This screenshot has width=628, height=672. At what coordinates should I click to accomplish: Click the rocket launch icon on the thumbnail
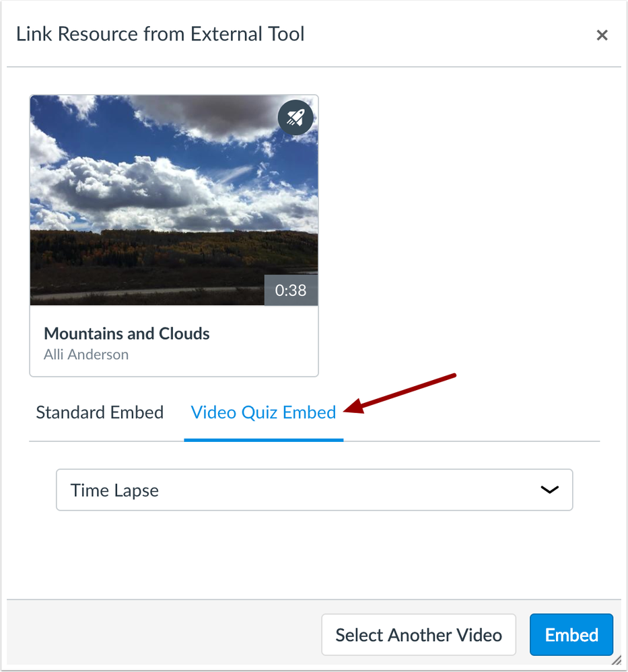(x=295, y=117)
